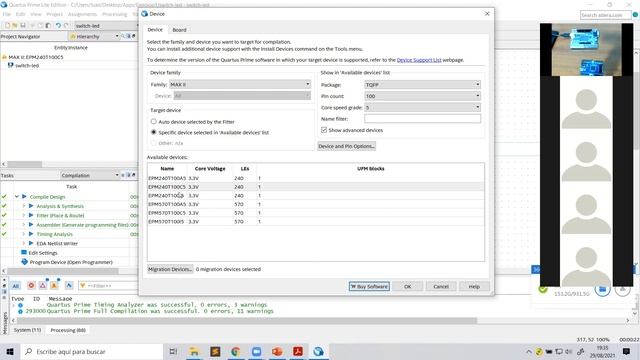Open the Edit menu in Quartus
Viewport: 640px width, 360px height.
(x=20, y=14)
